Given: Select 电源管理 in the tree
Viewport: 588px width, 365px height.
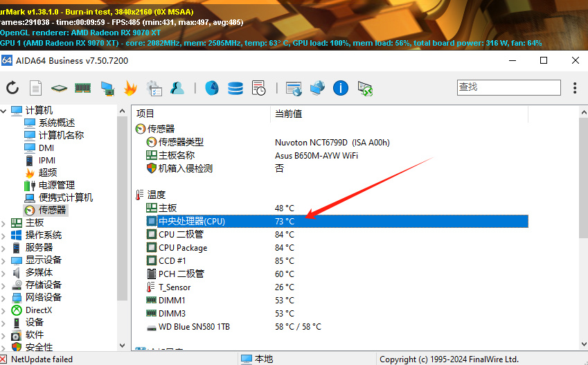Looking at the screenshot, I should point(57,186).
